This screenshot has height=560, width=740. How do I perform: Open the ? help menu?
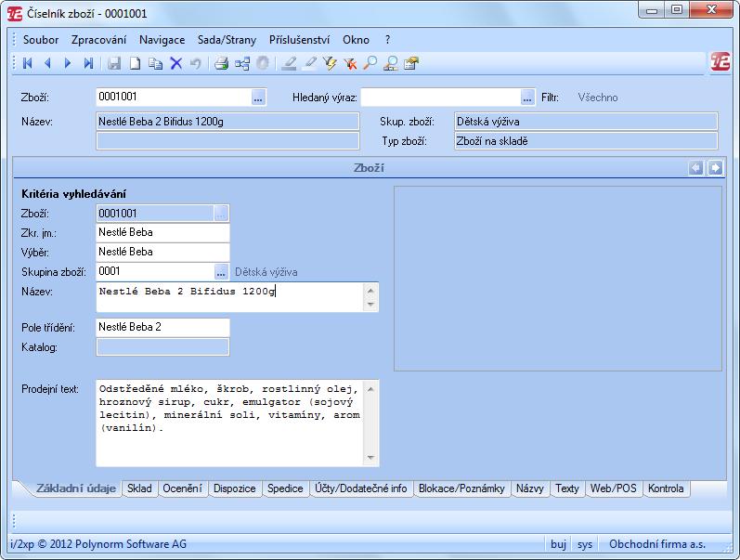click(x=387, y=40)
